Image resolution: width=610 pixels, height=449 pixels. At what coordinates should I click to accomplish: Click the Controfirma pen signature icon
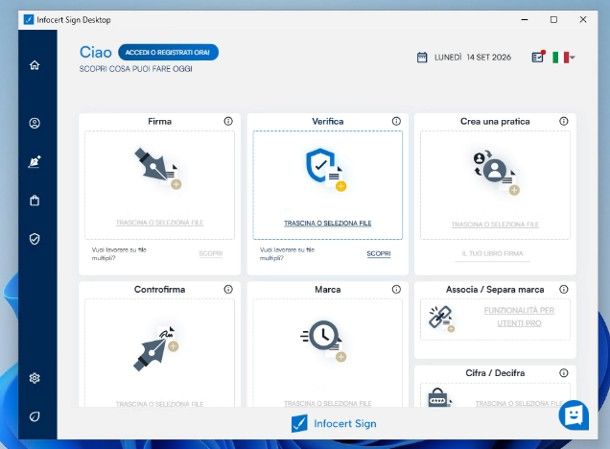pos(156,349)
